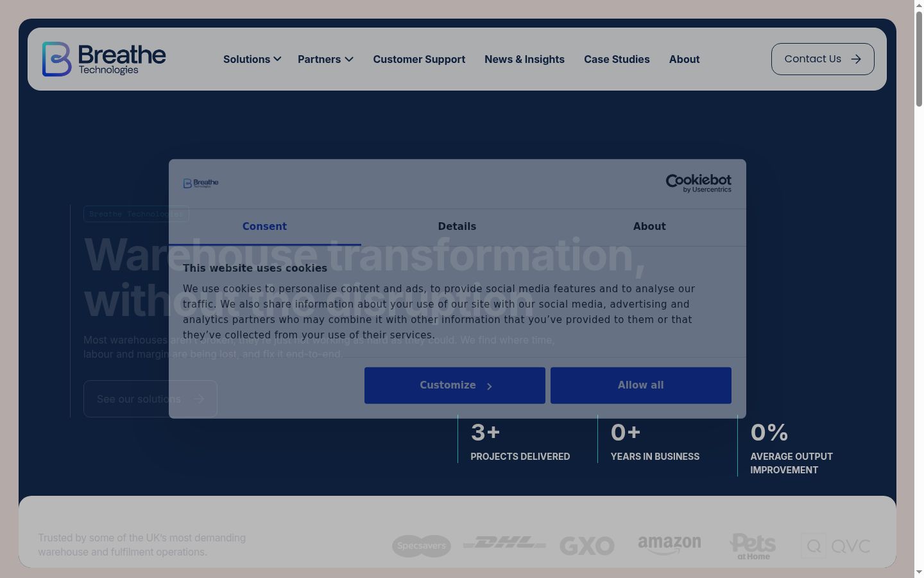Viewport: 924px width, 578px height.
Task: Click the arrow icon in Contact Us button
Action: [856, 59]
